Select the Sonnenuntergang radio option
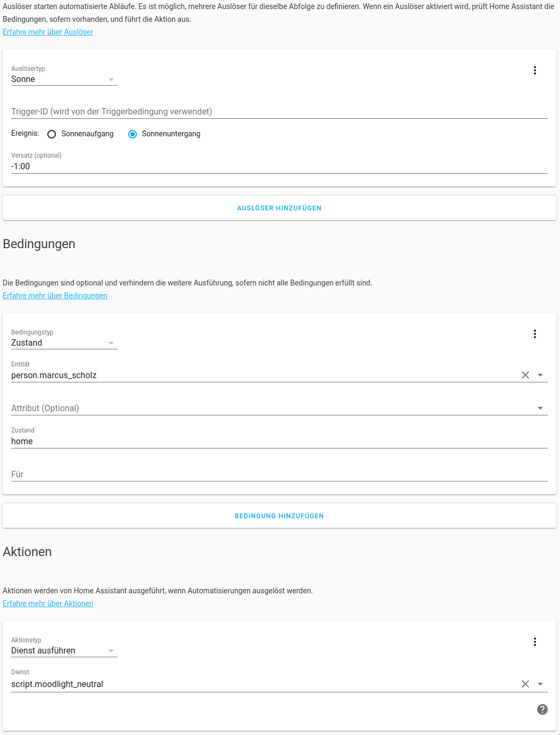Screen dimensions: 560x735 133,134
